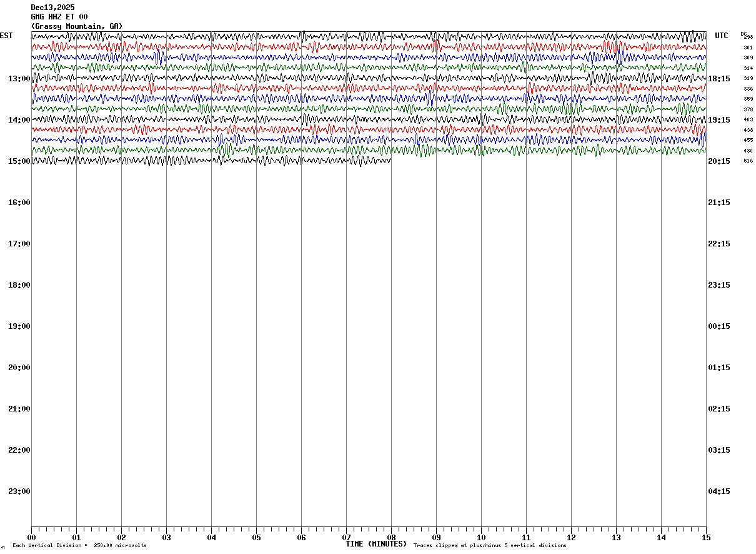Image resolution: width=756 pixels, height=554 pixels.
Task: Click the DC offset value 403
Action: click(x=748, y=119)
